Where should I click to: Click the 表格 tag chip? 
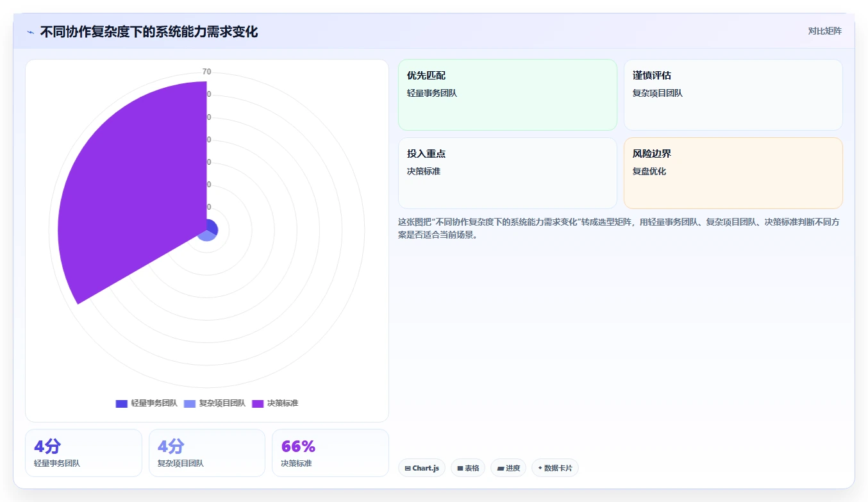[x=468, y=468]
